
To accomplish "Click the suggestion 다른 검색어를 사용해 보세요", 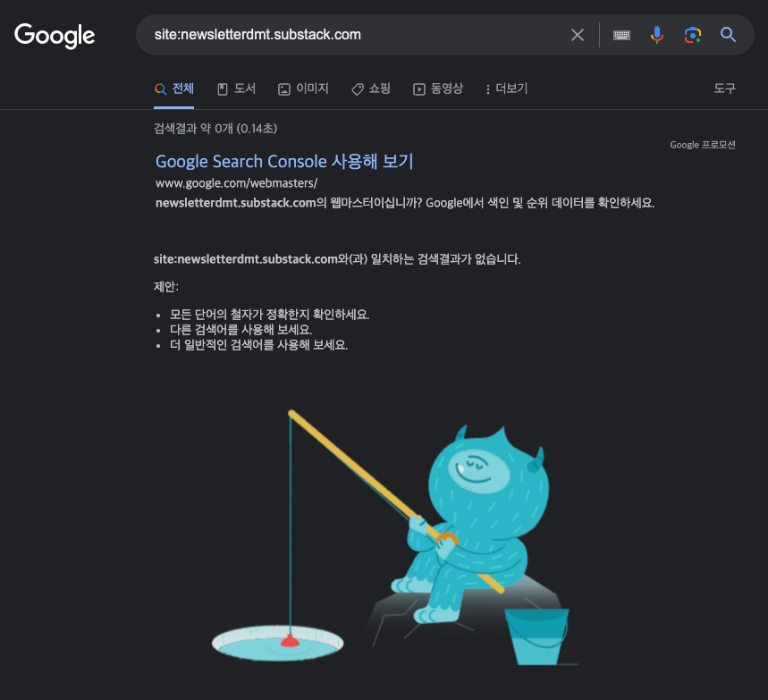I will 241,330.
